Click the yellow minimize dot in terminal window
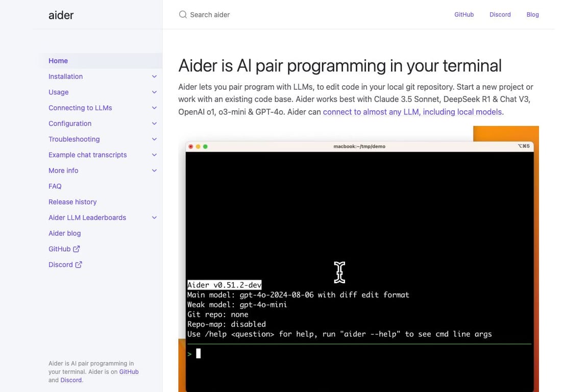This screenshot has width=588, height=392. 198,146
